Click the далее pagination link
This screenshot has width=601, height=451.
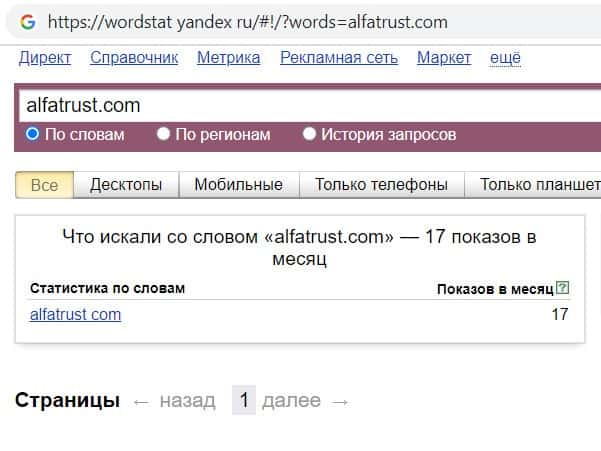click(291, 401)
